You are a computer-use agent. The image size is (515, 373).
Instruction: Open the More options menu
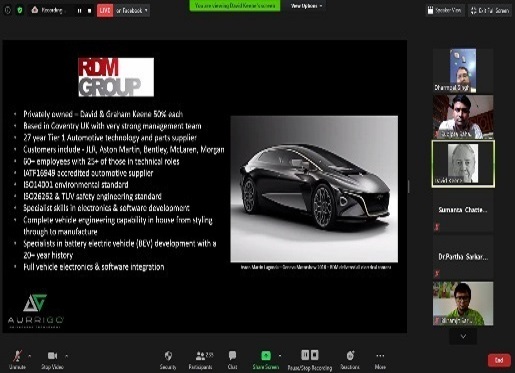380,359
